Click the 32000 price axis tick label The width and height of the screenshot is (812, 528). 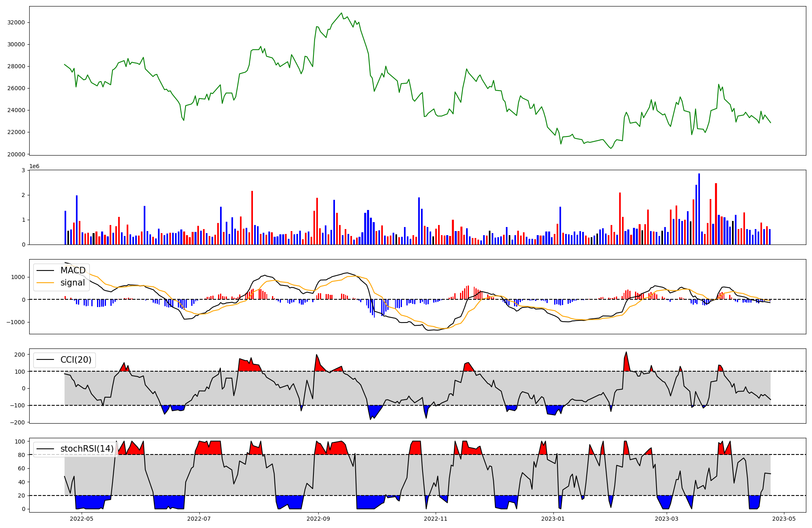(16, 22)
